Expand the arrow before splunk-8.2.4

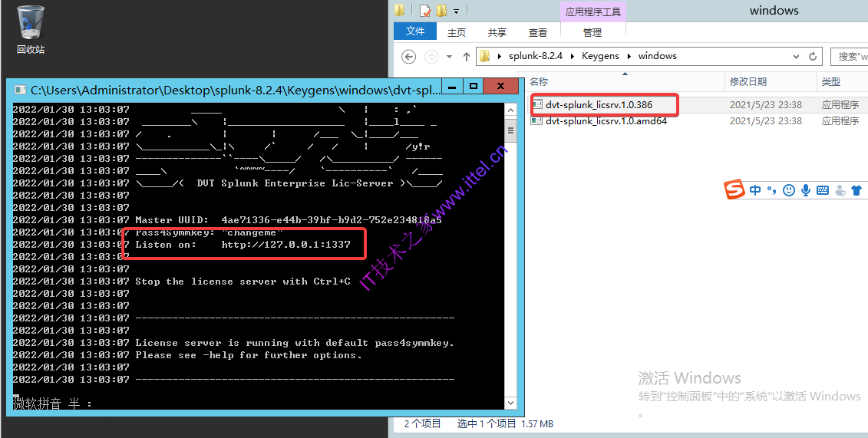point(500,57)
